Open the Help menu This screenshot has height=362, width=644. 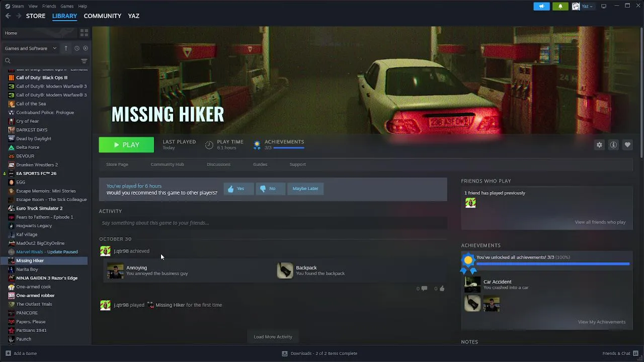pos(83,6)
